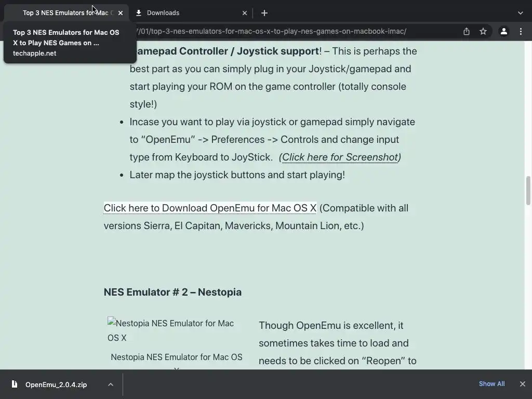Click the Download OpenEmu for Mac OS X link
This screenshot has height=399, width=532.
(x=210, y=208)
